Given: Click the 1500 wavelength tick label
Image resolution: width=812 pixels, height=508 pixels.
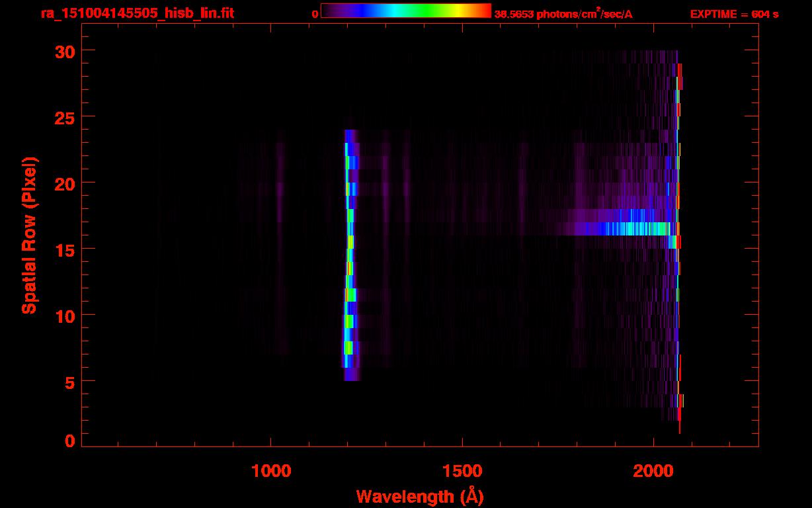Looking at the screenshot, I should (462, 470).
